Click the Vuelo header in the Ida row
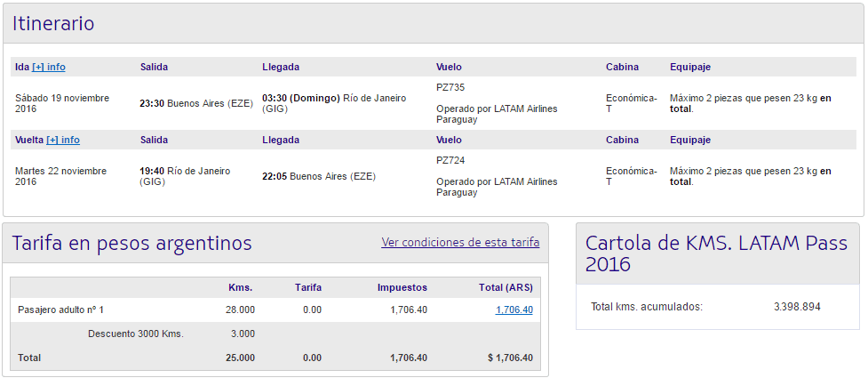This screenshot has height=378, width=868. click(x=449, y=67)
